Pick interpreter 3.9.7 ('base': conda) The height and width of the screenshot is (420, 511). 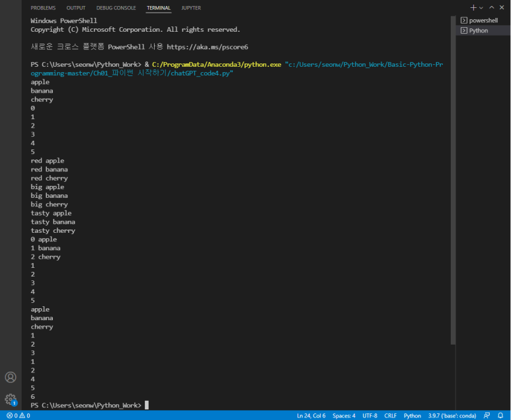coord(452,415)
